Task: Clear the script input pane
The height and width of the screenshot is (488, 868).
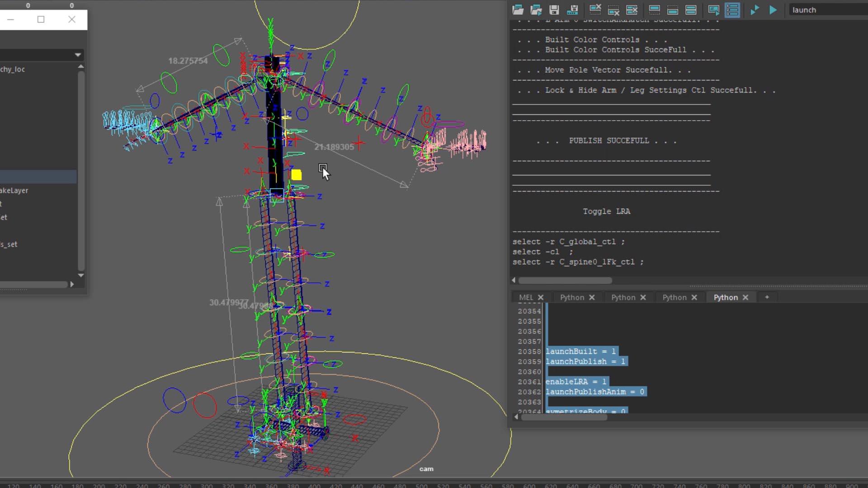Action: coord(613,10)
